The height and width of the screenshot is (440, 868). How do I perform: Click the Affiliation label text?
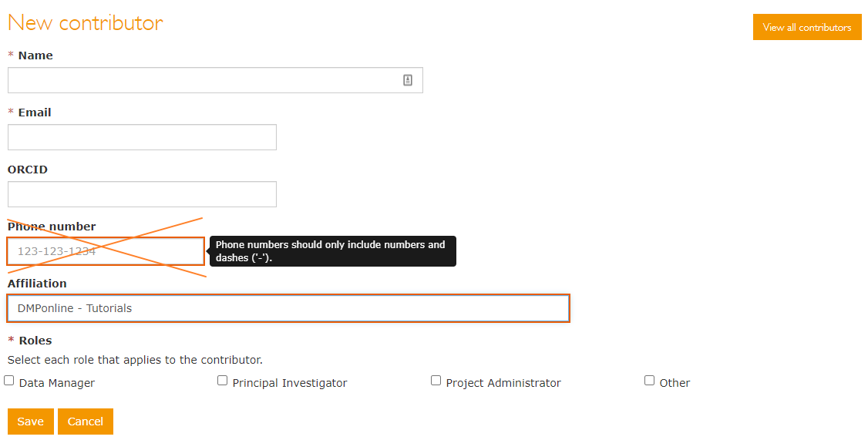(37, 284)
